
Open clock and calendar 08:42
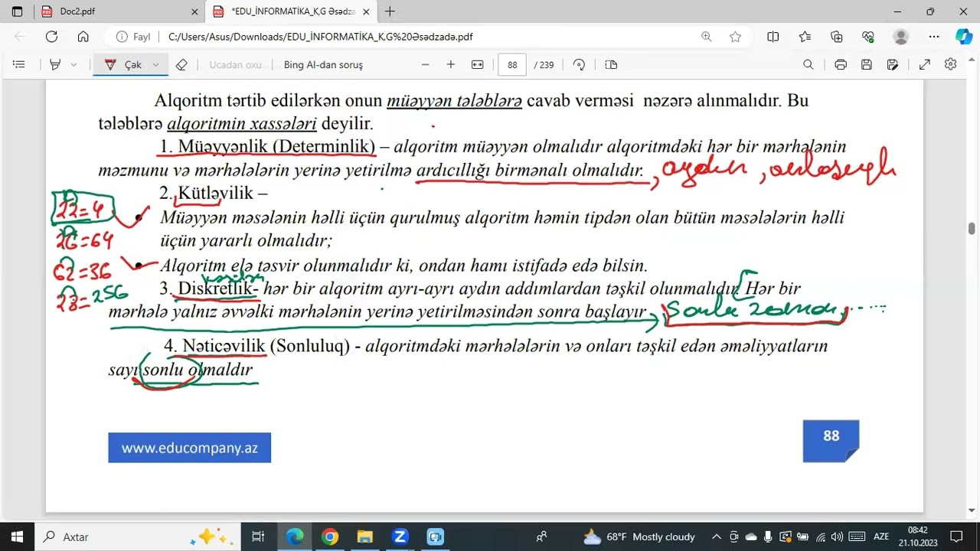point(918,537)
